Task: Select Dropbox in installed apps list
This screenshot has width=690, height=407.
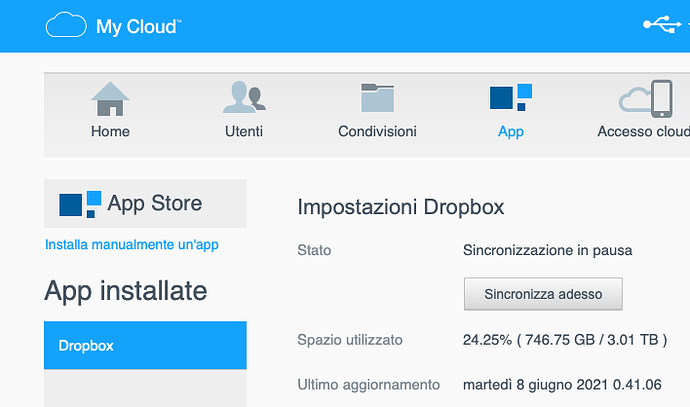Action: (x=145, y=345)
